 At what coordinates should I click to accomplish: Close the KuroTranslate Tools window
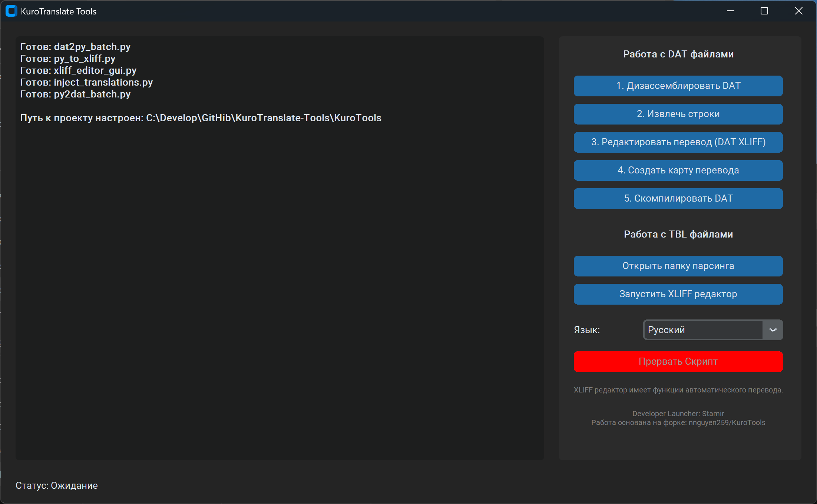click(x=799, y=11)
